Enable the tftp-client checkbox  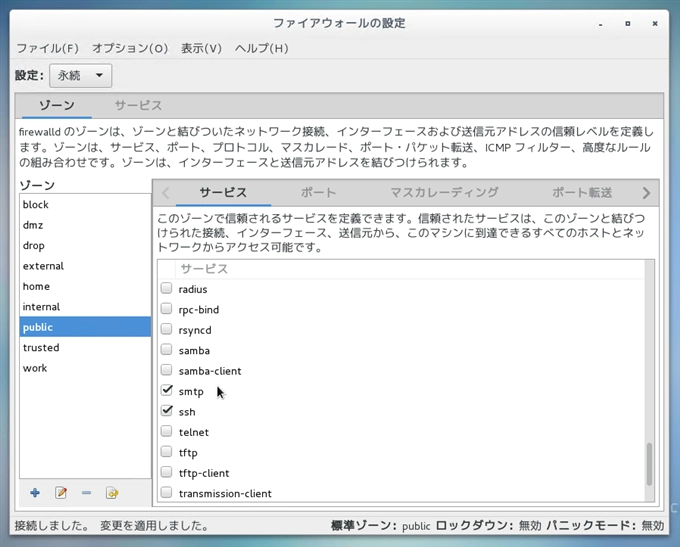(167, 472)
